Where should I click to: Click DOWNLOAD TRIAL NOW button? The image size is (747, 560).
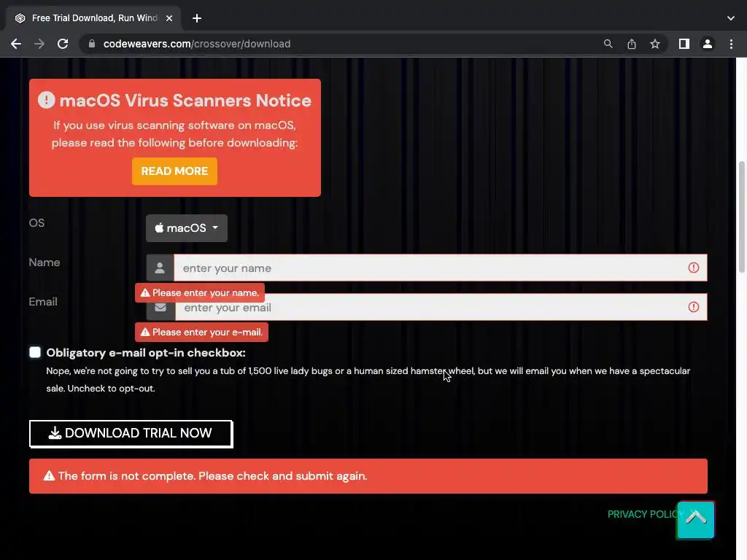coord(131,434)
